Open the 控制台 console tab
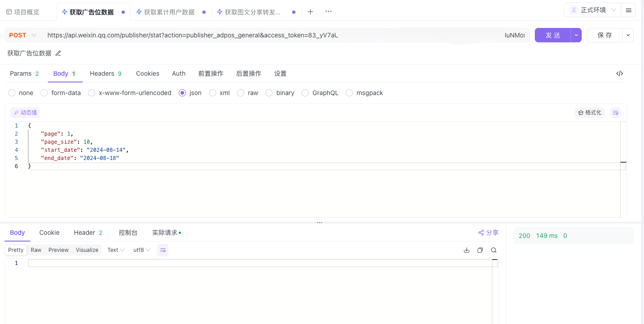This screenshot has width=644, height=324. coord(128,233)
